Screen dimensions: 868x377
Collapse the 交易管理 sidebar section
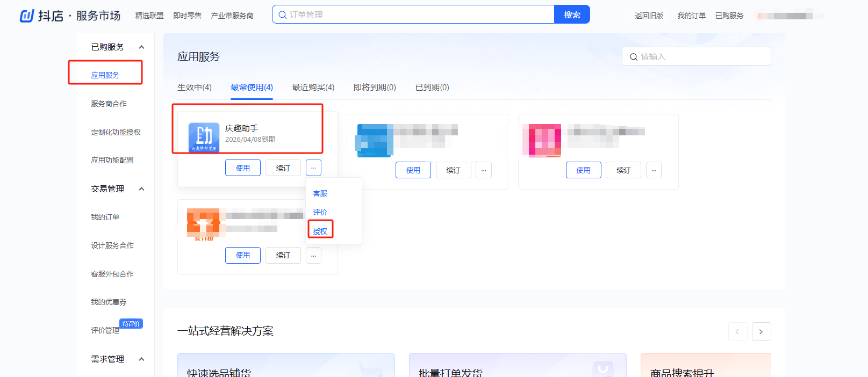point(141,189)
